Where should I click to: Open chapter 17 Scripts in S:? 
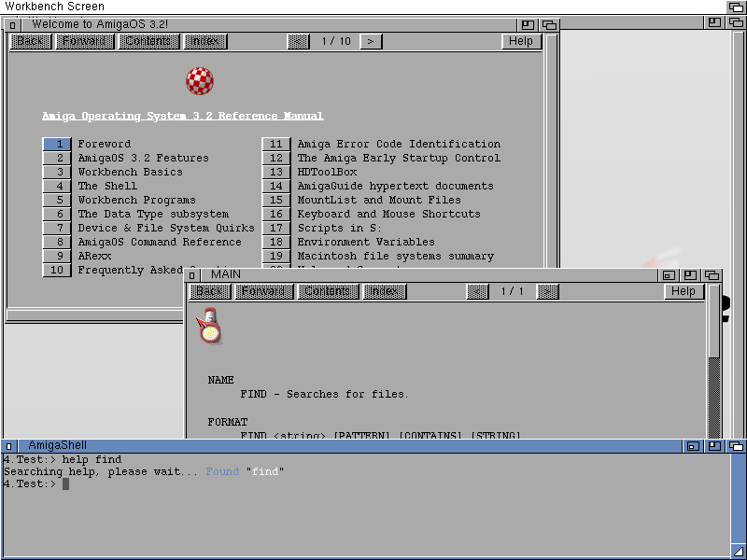(x=276, y=228)
